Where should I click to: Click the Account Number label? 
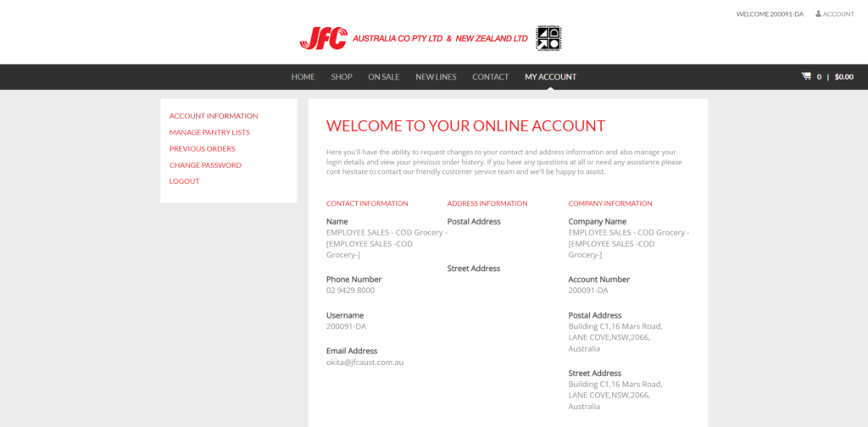click(599, 280)
